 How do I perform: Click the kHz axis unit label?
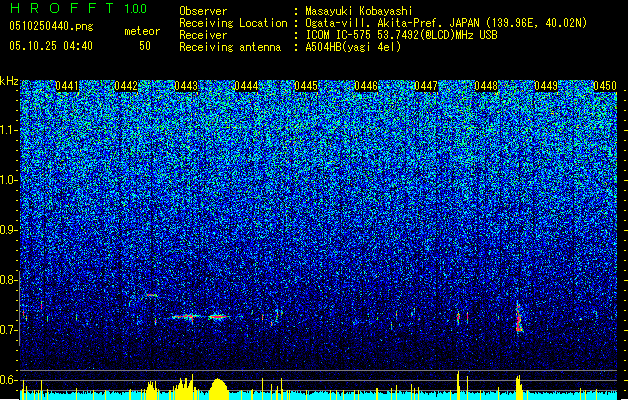9,81
